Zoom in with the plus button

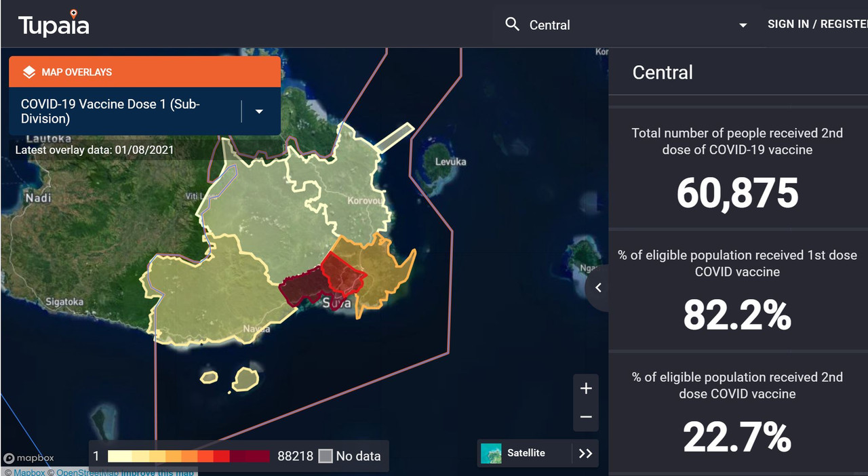(x=586, y=389)
